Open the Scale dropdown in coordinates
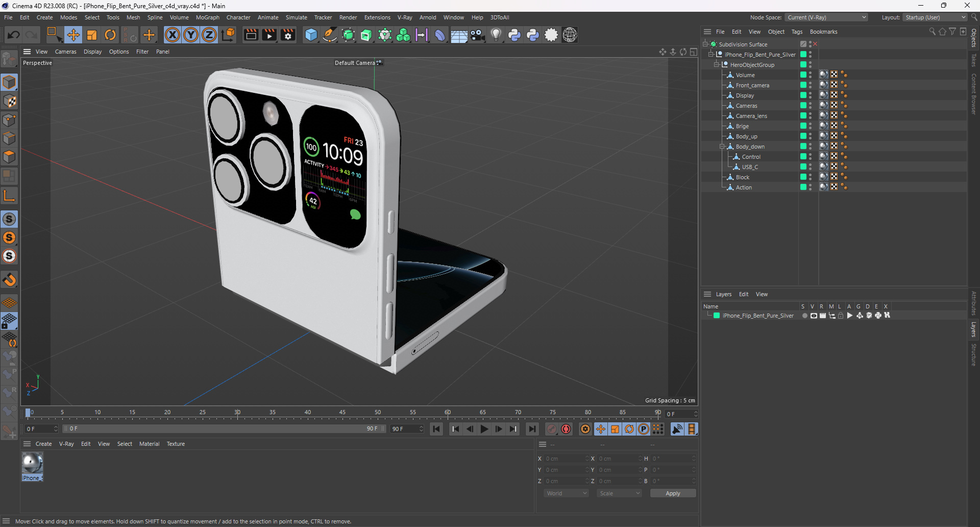The height and width of the screenshot is (527, 980). pyautogui.click(x=619, y=493)
